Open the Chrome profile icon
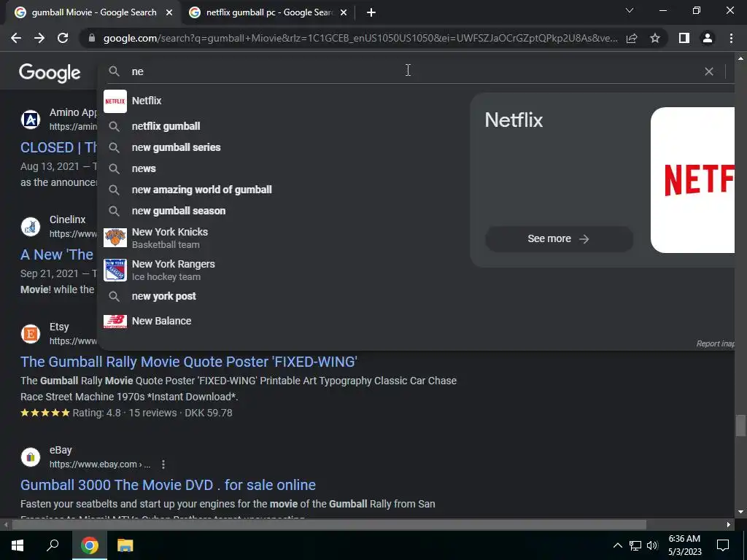This screenshot has height=560, width=747. pyautogui.click(x=708, y=38)
